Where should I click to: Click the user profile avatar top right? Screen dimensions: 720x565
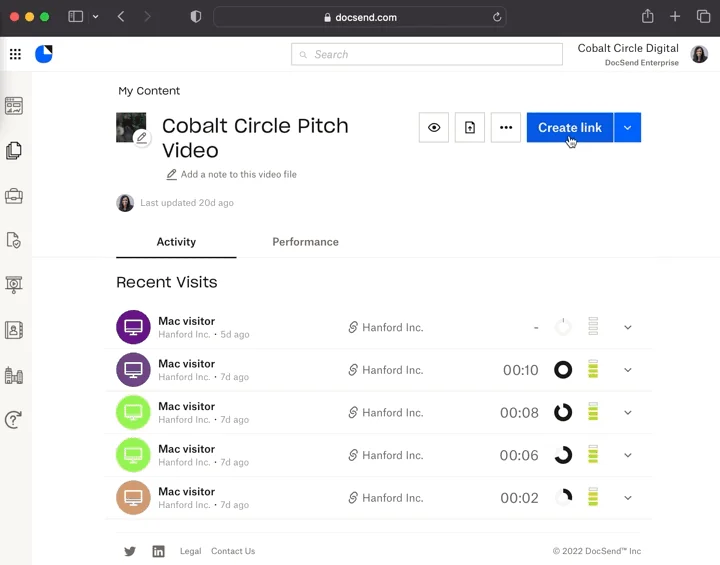click(699, 54)
